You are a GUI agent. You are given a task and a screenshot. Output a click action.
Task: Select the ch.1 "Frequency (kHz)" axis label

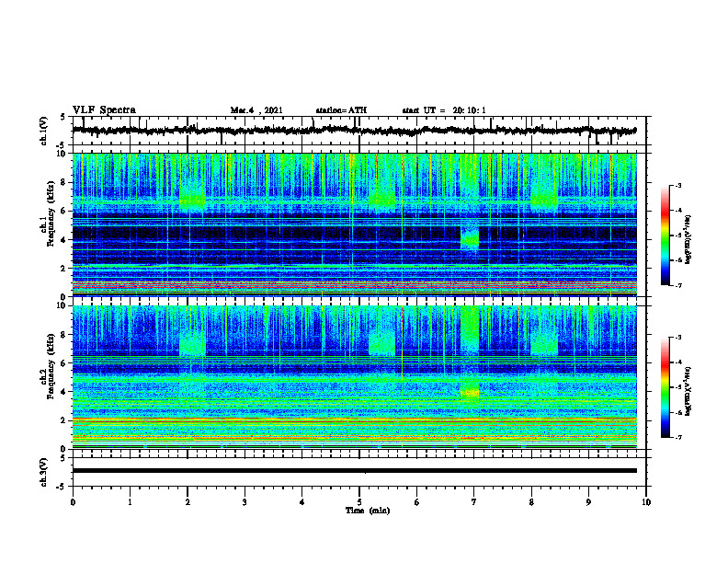pyautogui.click(x=51, y=212)
